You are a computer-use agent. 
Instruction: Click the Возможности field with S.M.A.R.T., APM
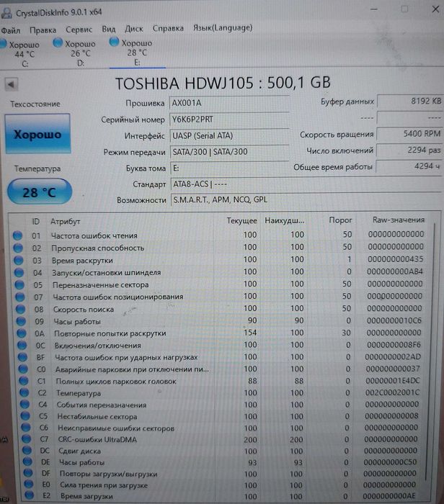306,200
